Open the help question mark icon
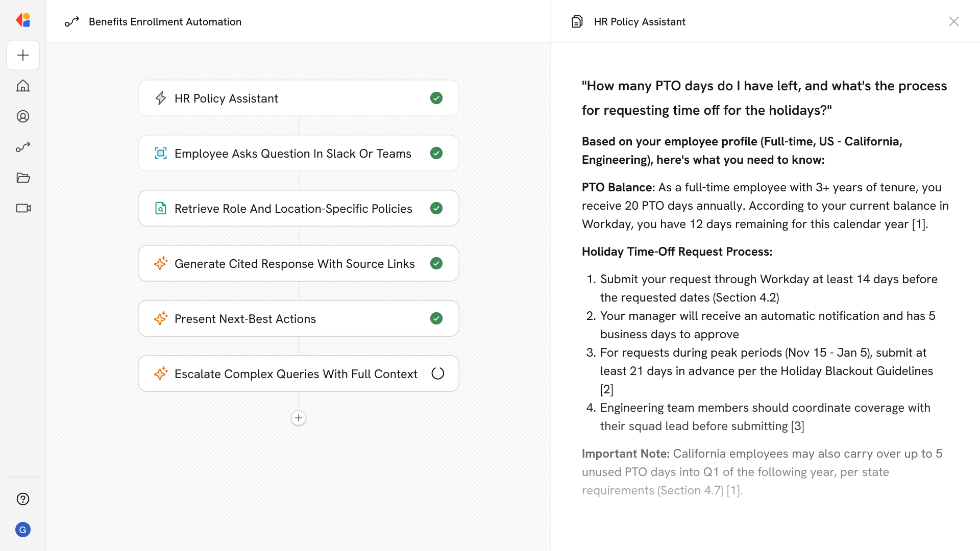 coord(23,499)
